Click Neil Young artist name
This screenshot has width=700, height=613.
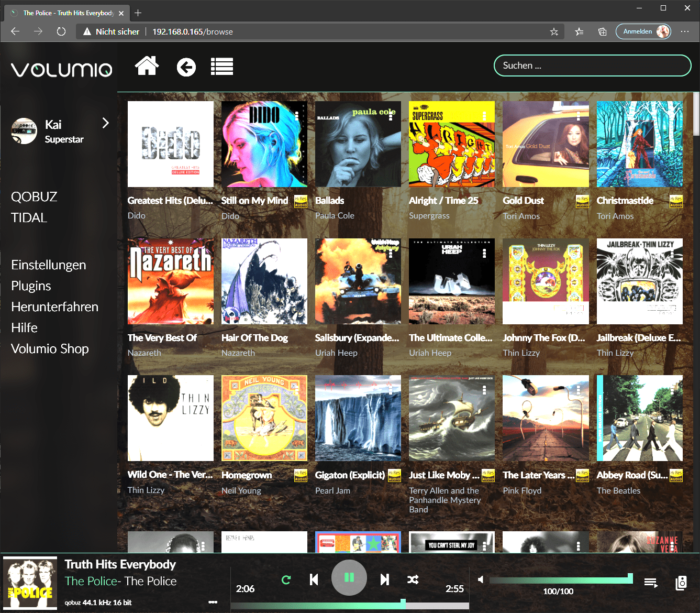tap(241, 490)
